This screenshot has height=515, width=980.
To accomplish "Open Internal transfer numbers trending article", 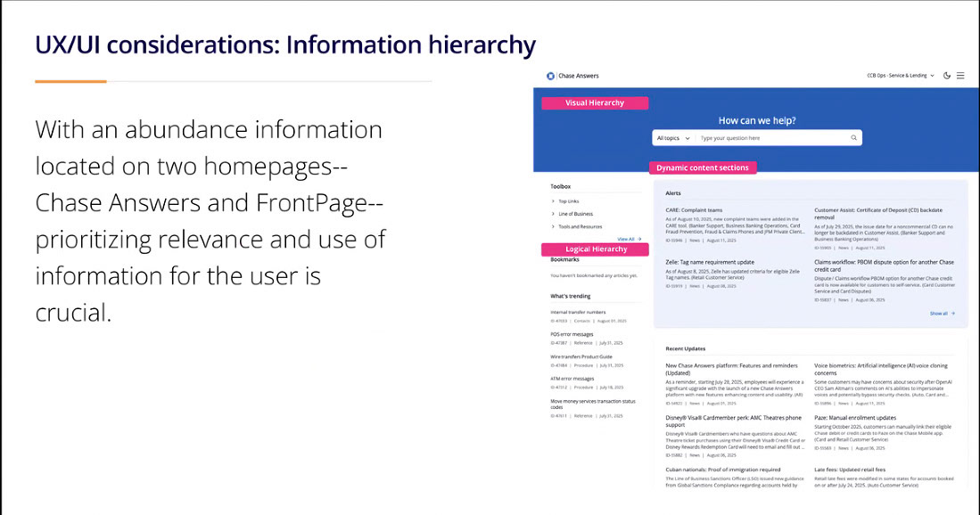I will [x=578, y=312].
